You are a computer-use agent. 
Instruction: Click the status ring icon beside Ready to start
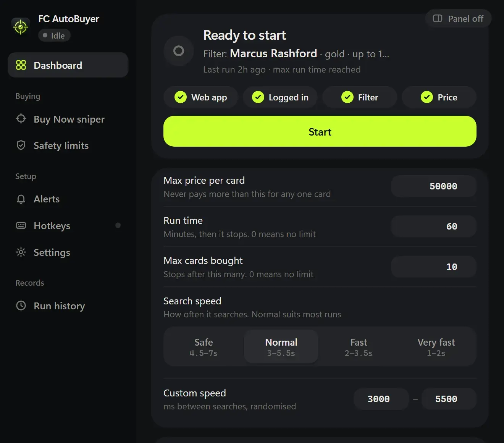[179, 51]
